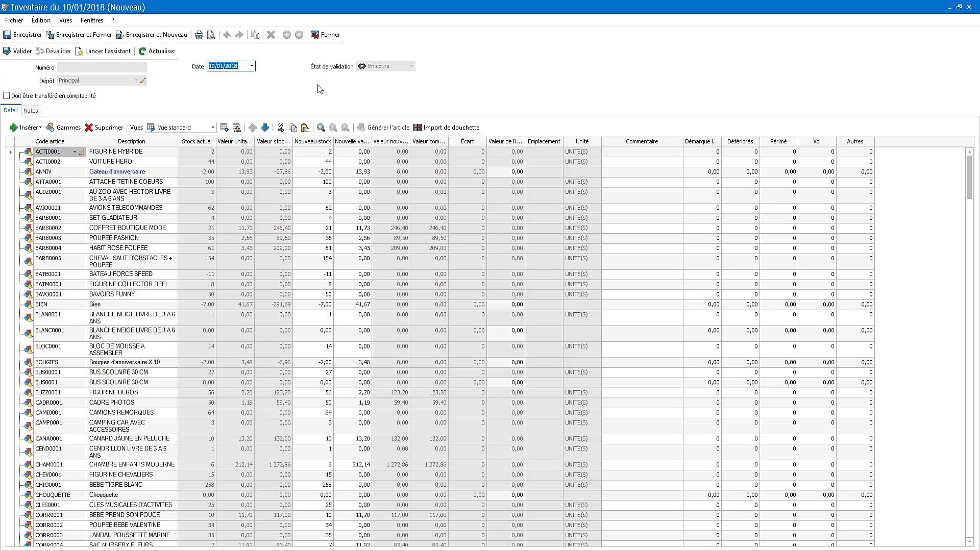Click Enregistrer et Fermer

coord(79,35)
